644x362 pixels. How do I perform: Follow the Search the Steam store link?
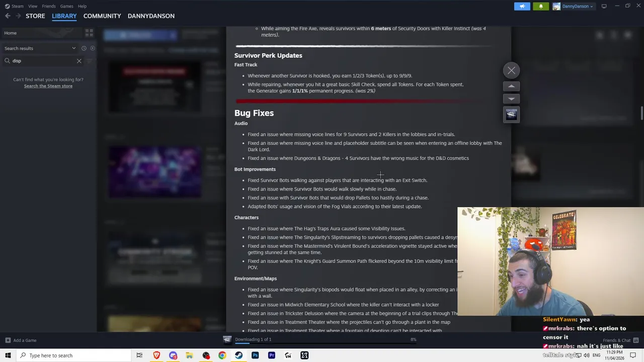[48, 86]
